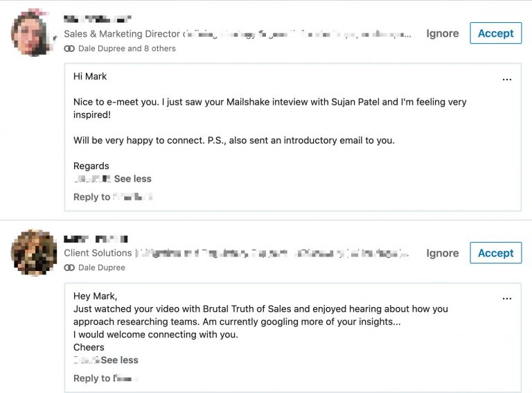532x393 pixels.
Task: Ignore the Sales & Marketing Director's invitation
Action: (x=443, y=33)
